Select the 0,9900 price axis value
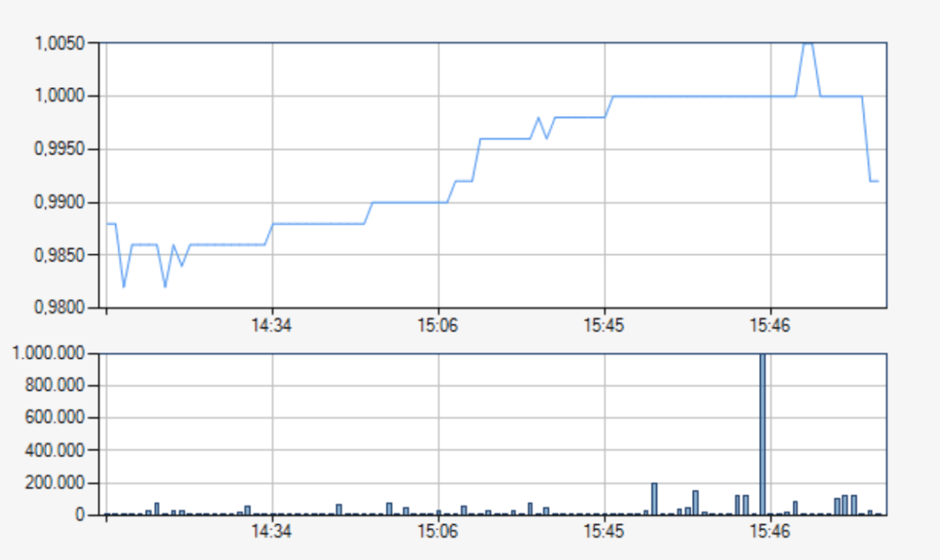 60,203
